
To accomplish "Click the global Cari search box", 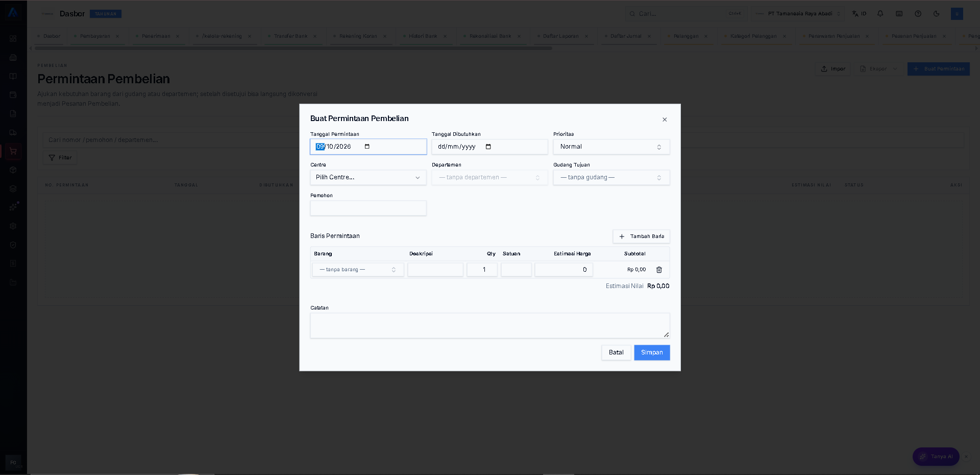I will (686, 14).
